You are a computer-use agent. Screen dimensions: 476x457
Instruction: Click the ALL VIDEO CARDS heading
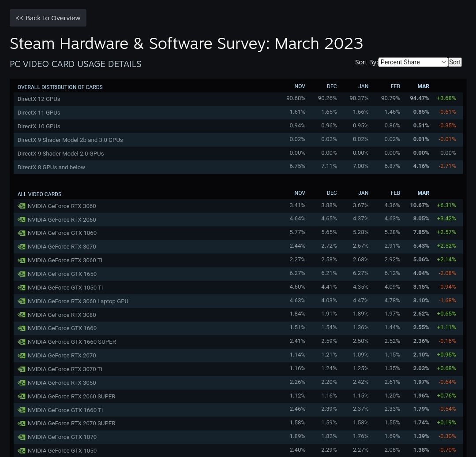coord(39,194)
